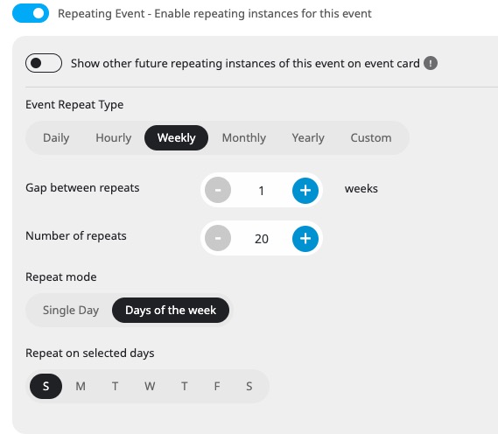Image resolution: width=498 pixels, height=448 pixels.
Task: Choose Monthly repeat type
Action: [244, 137]
